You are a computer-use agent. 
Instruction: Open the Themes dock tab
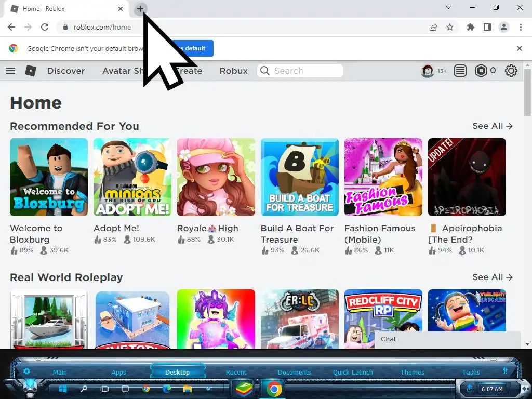[412, 372]
